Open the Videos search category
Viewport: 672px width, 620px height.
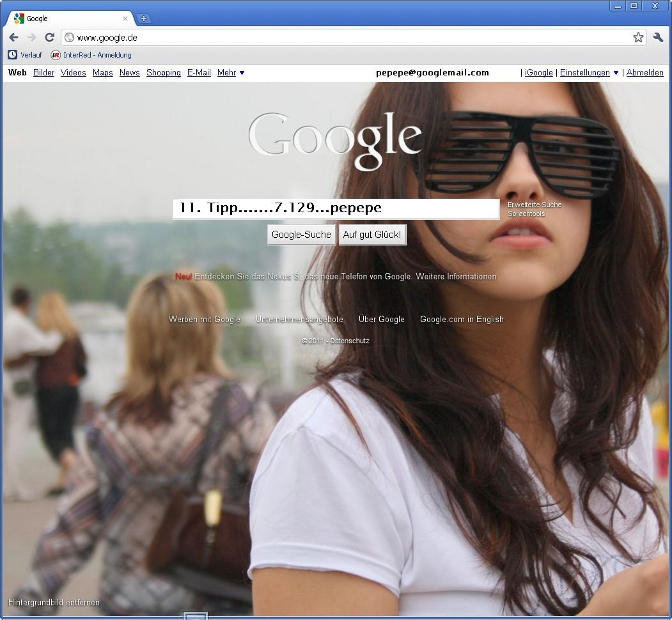click(x=74, y=72)
